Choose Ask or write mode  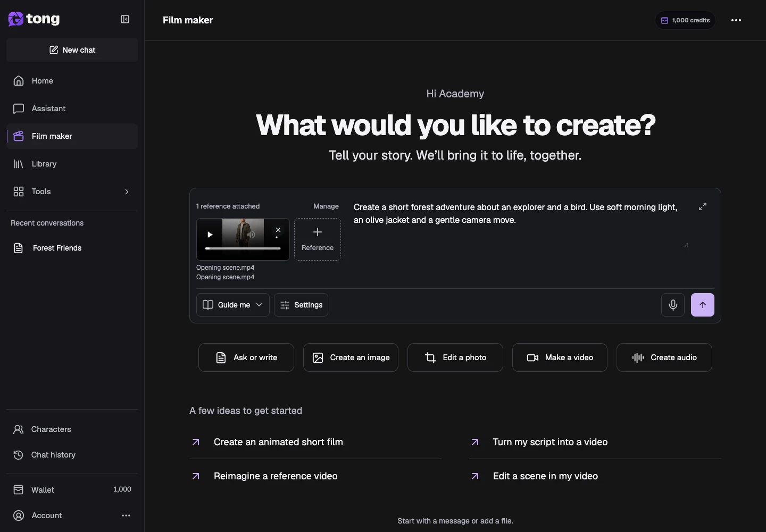pos(246,358)
